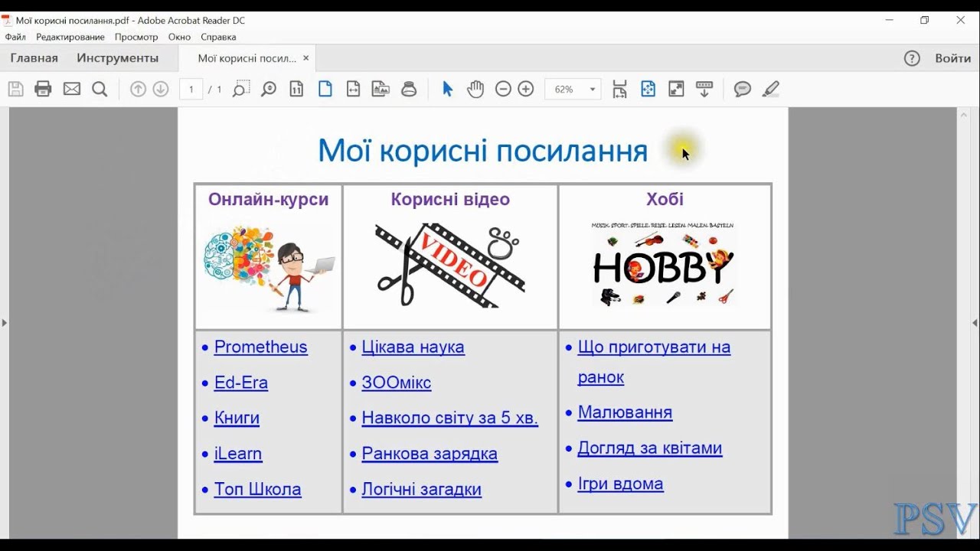Image resolution: width=980 pixels, height=551 pixels.
Task: Open the Окно menu
Action: pos(179,37)
